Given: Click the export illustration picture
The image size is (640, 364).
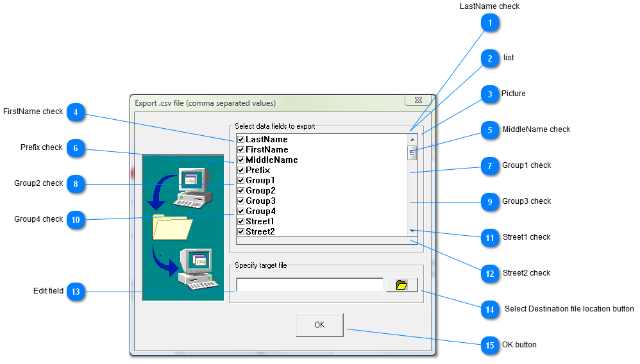Looking at the screenshot, I should tap(183, 227).
